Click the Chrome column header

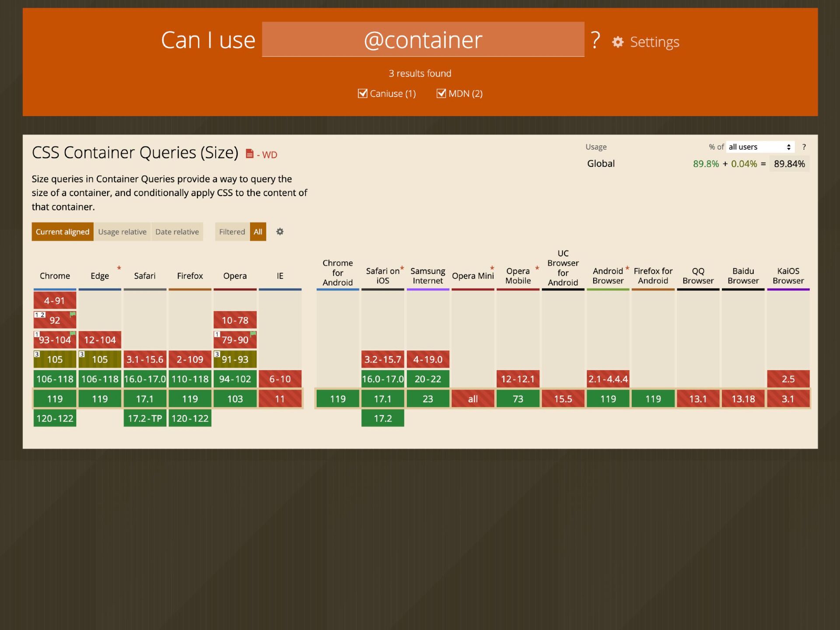click(x=55, y=276)
